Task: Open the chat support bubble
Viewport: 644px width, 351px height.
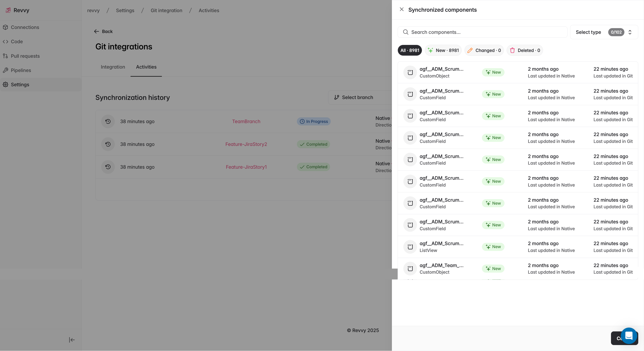Action: (x=628, y=335)
